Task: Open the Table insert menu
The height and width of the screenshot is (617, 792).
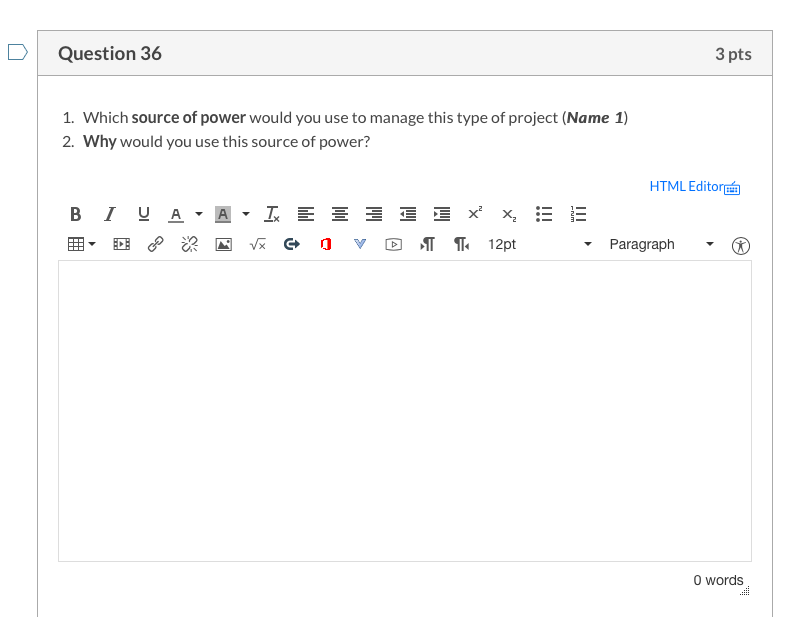Action: click(81, 244)
